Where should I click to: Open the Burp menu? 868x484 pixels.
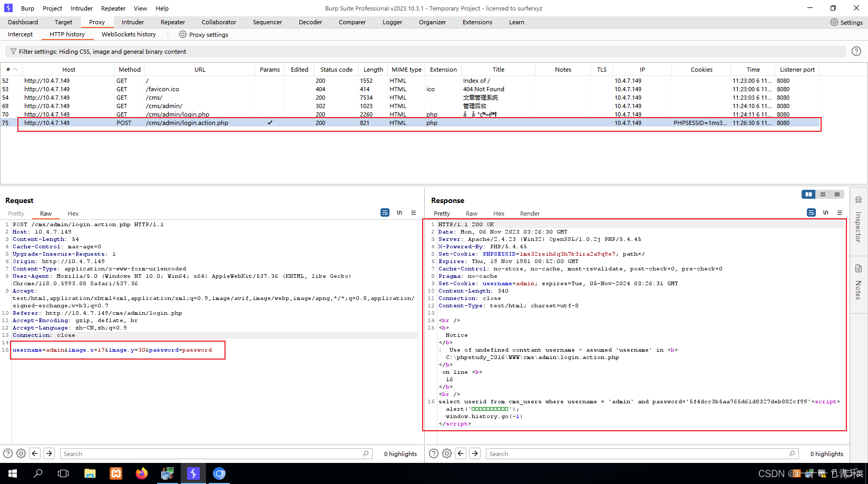pyautogui.click(x=27, y=8)
